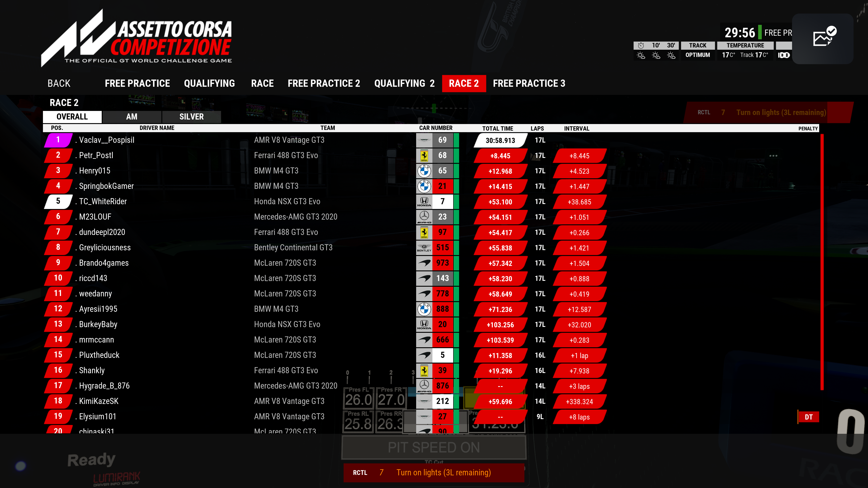Select the TC_WhiteRider player row

[x=431, y=201]
